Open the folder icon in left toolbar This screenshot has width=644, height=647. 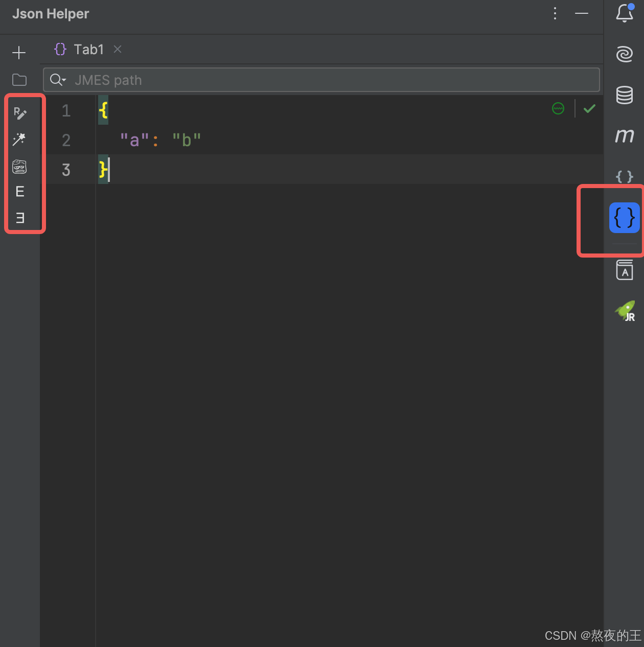[19, 80]
